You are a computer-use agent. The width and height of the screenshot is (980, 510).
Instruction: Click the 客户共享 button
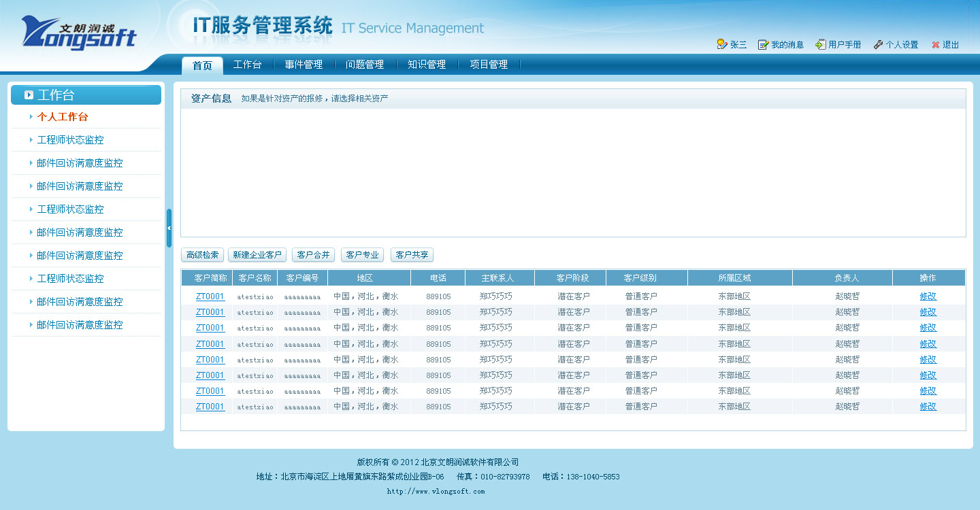pyautogui.click(x=412, y=255)
